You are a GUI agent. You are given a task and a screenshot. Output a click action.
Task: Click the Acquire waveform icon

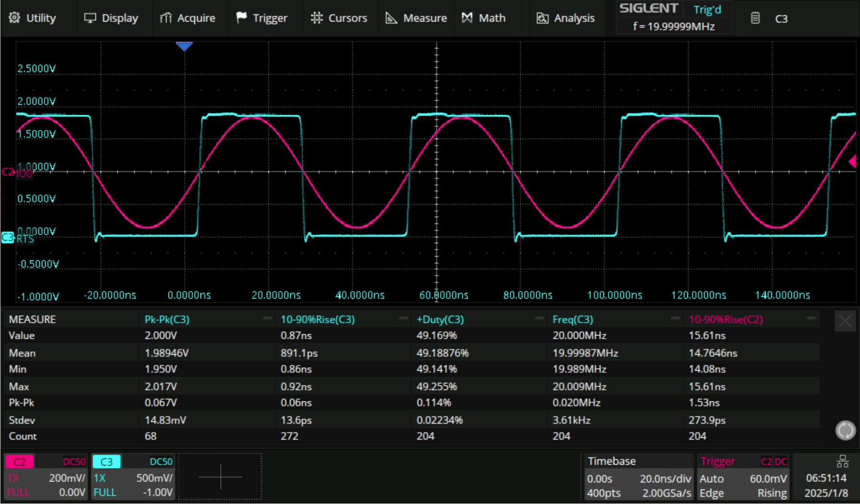point(165,18)
